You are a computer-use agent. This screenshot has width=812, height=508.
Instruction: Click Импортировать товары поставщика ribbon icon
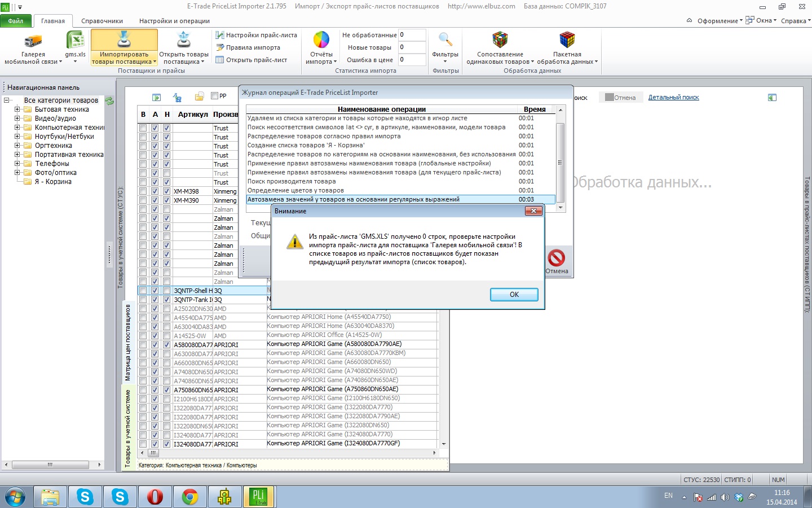click(124, 40)
